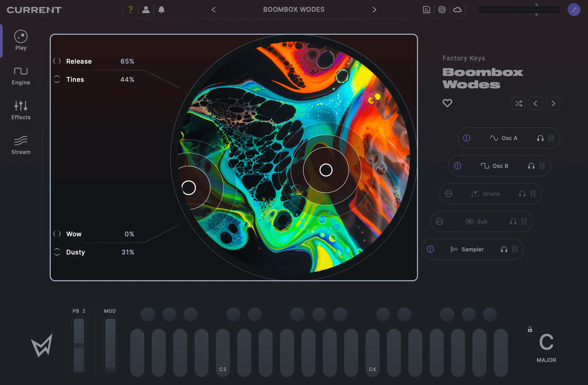The image size is (588, 385).
Task: Solo Osc A with headphones icon
Action: [540, 138]
